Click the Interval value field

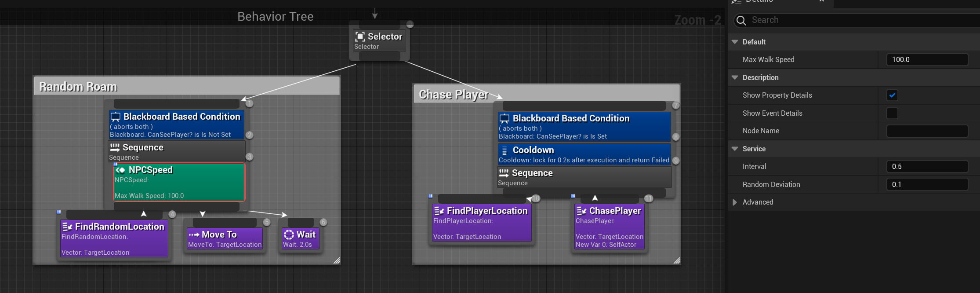point(927,166)
